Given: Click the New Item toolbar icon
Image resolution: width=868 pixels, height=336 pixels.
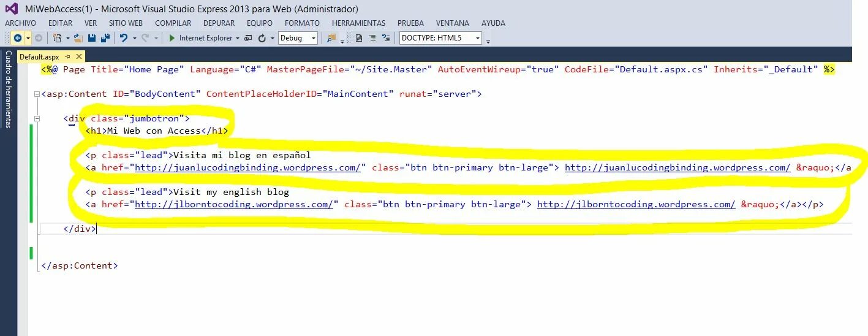Looking at the screenshot, I should coord(57,38).
